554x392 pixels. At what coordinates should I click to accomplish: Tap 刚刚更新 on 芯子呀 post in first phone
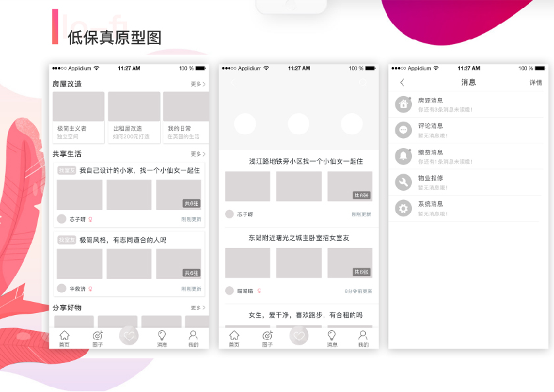[x=191, y=219]
